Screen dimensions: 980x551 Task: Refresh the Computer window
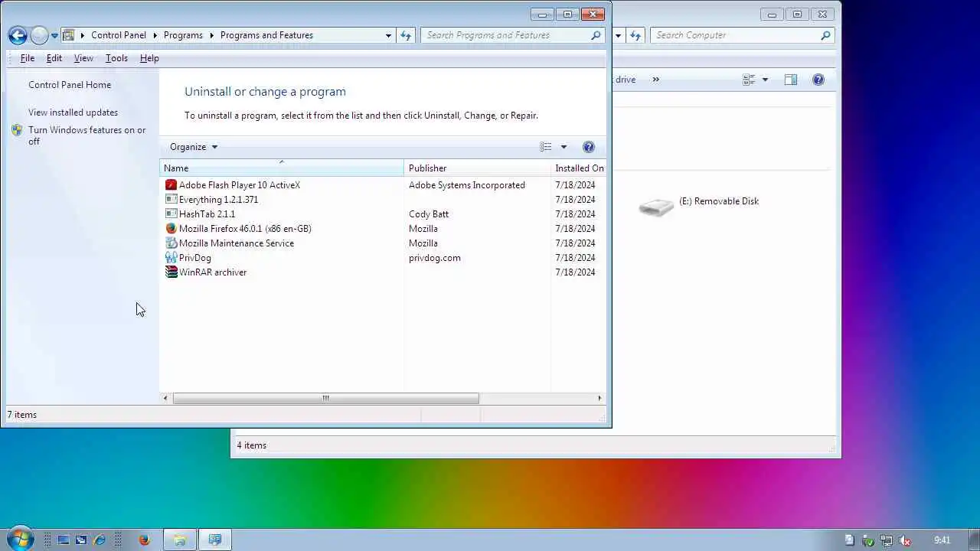tap(635, 35)
